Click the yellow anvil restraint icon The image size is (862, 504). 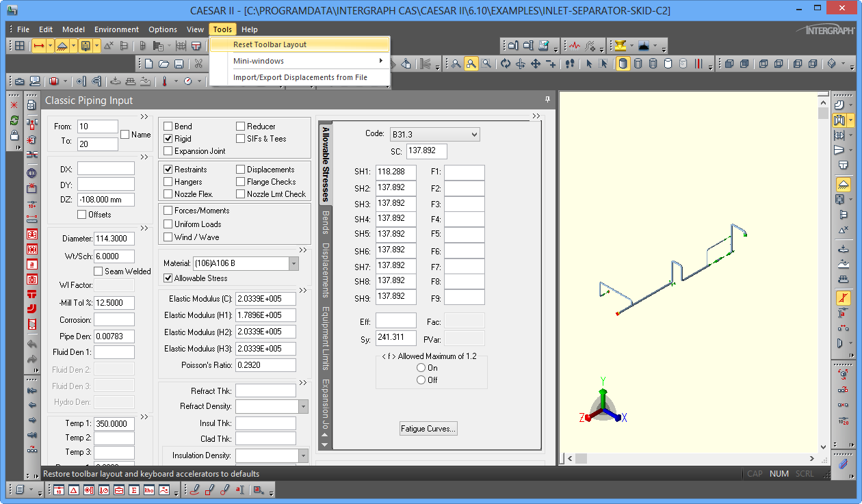click(621, 46)
